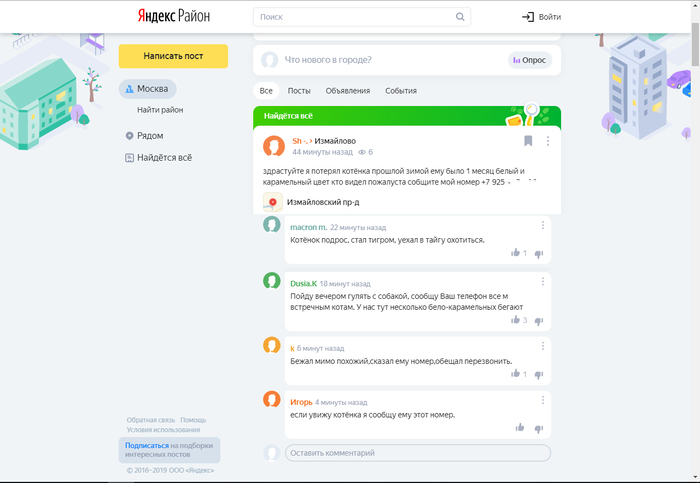700x483 pixels.
Task: Click the Войти login button
Action: [541, 17]
